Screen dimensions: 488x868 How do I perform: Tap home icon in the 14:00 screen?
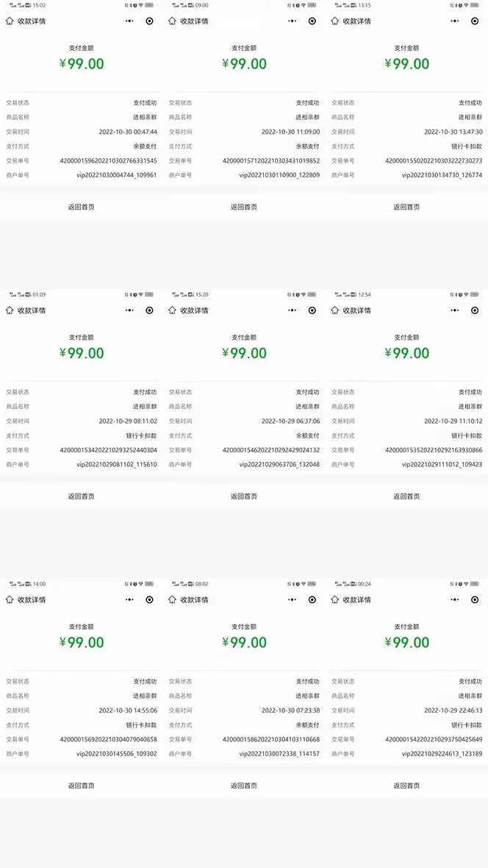coord(9,600)
